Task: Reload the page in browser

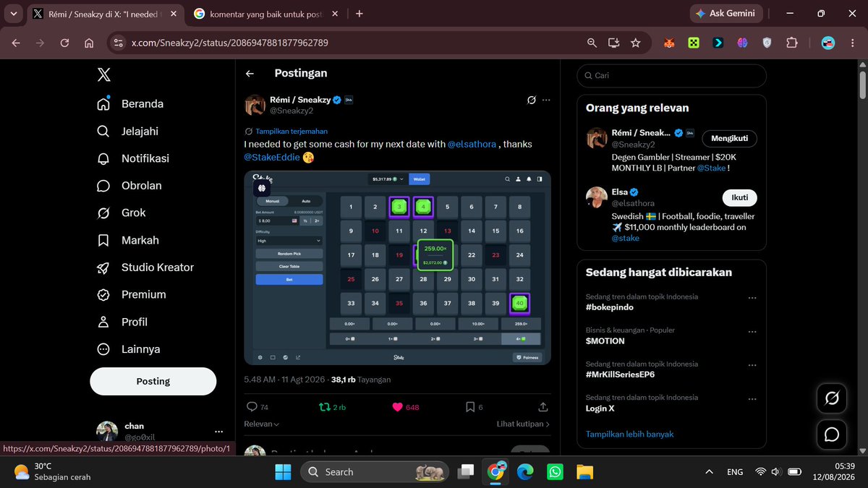Action: [x=65, y=43]
